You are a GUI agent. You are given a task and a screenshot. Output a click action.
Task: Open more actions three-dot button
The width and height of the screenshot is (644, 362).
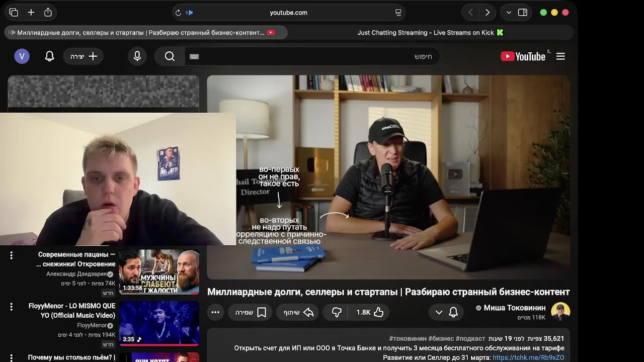(x=215, y=312)
